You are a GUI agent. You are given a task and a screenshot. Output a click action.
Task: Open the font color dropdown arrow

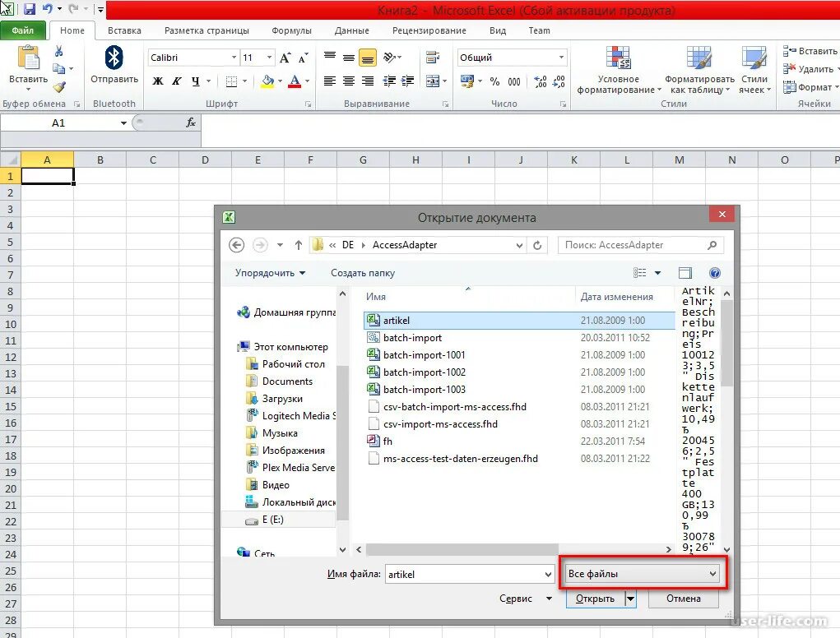[308, 81]
